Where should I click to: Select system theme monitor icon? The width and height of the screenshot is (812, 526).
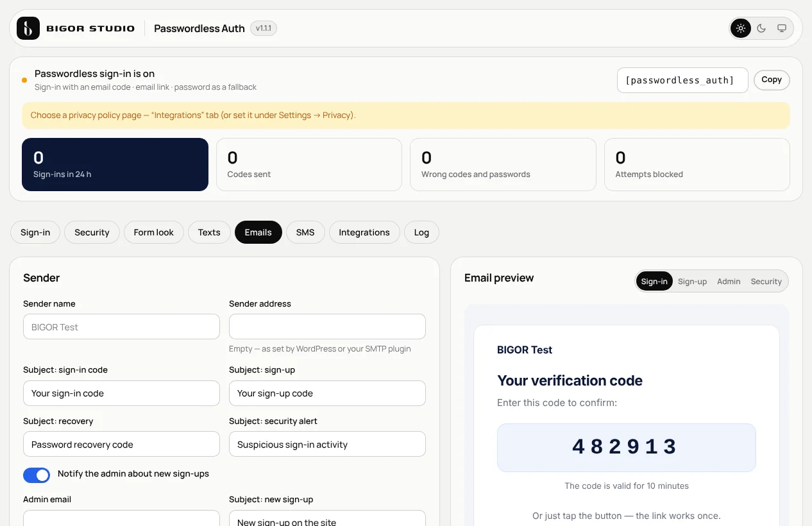[x=782, y=28]
